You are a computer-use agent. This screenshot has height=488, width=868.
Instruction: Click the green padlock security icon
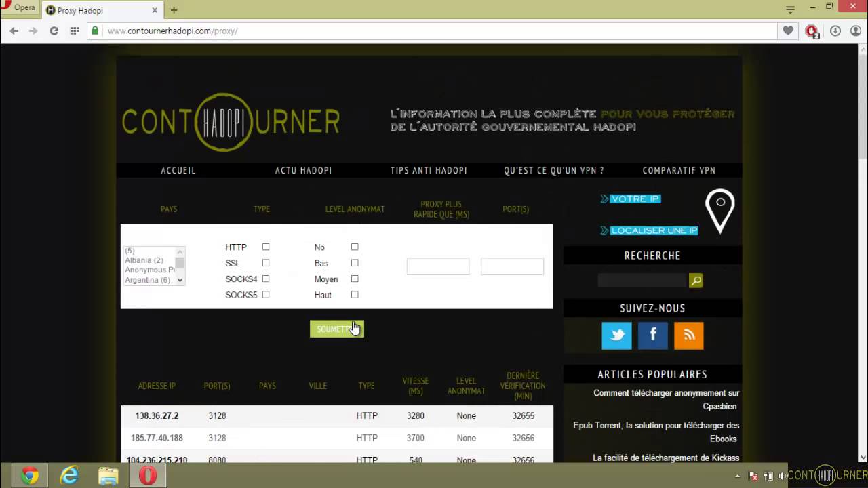(x=95, y=30)
